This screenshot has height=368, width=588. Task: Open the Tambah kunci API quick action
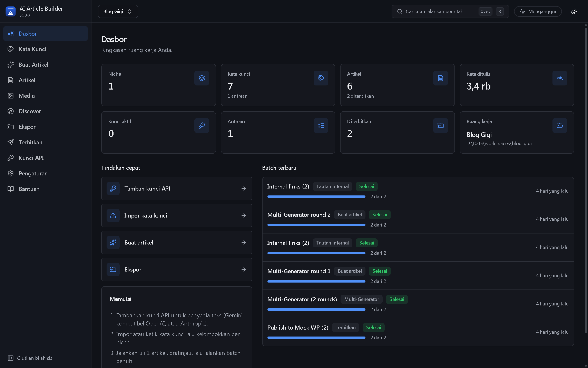(x=177, y=189)
